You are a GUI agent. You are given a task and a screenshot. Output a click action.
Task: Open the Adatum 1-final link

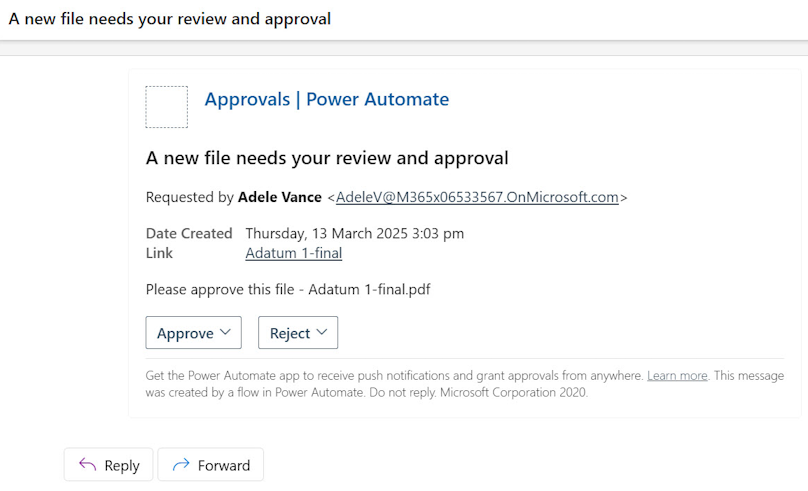pos(294,253)
